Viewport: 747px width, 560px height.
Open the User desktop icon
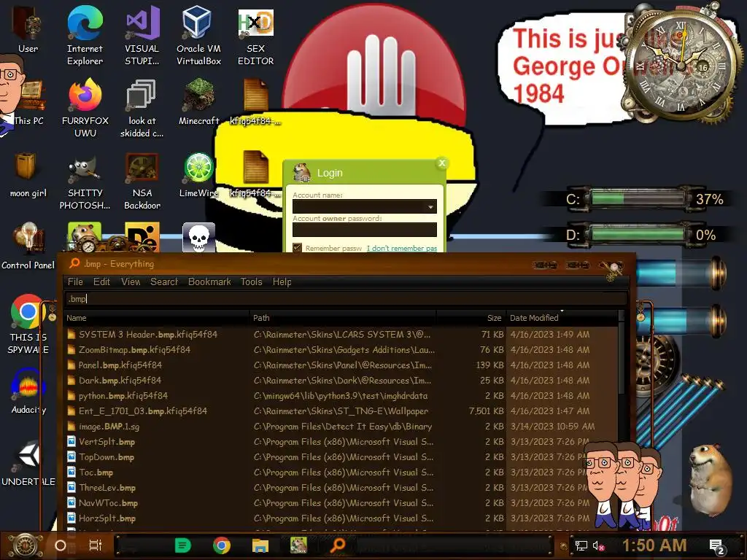(x=28, y=29)
